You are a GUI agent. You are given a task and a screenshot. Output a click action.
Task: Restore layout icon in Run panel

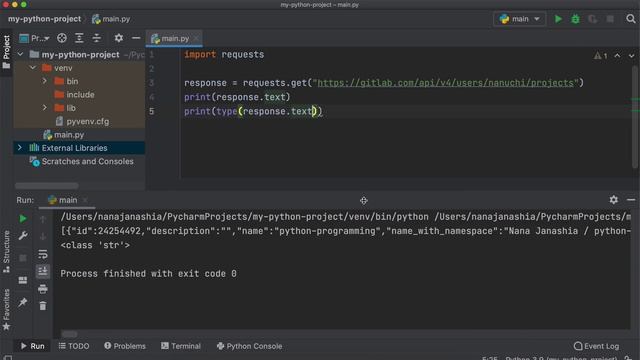tap(23, 280)
